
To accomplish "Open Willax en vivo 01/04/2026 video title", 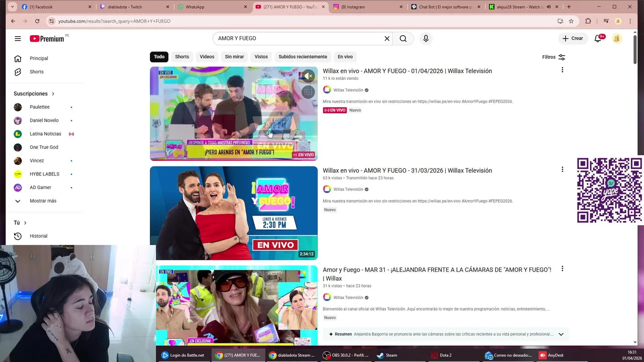I will pos(407,71).
